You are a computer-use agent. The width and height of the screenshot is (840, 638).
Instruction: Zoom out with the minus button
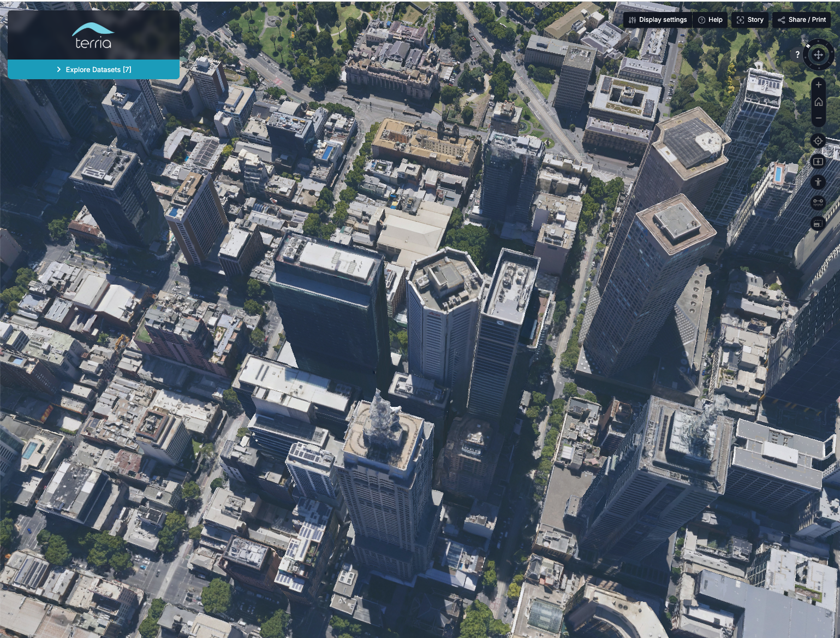tap(818, 118)
